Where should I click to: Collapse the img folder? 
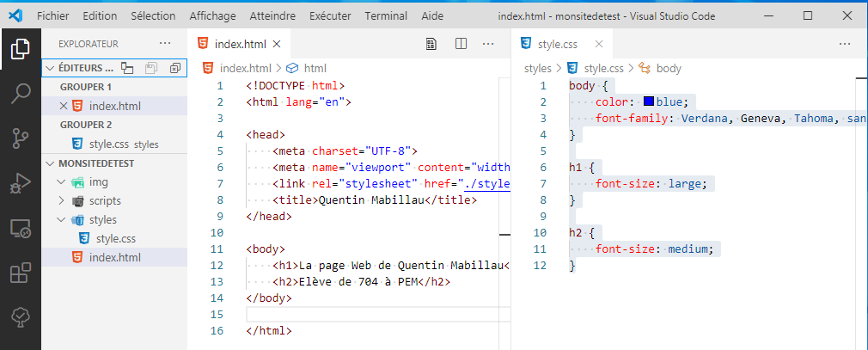point(60,182)
